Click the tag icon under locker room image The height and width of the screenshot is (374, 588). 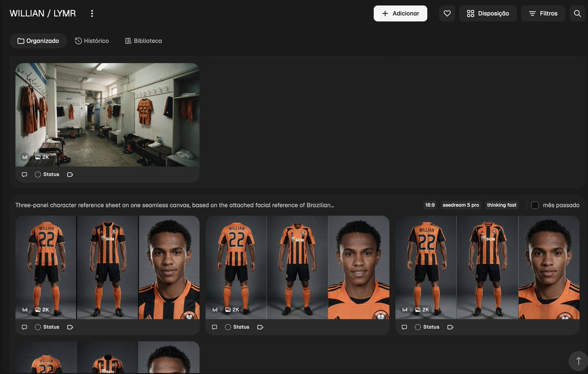pyautogui.click(x=70, y=175)
